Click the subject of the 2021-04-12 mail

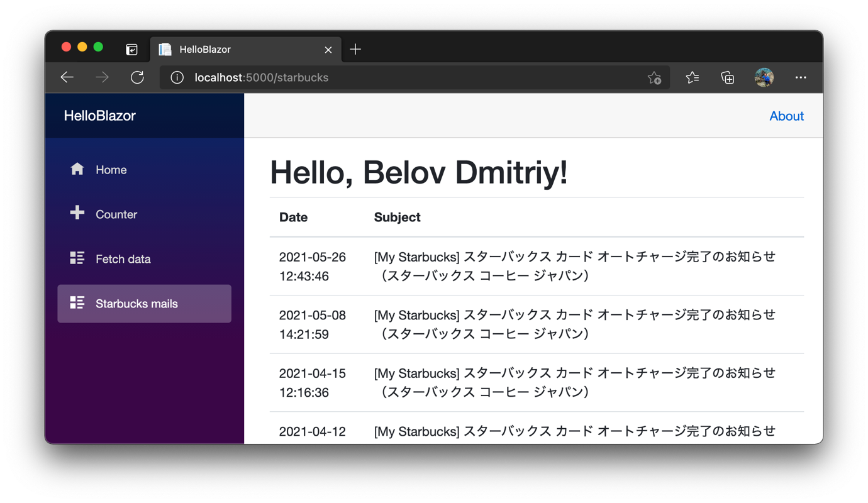pyautogui.click(x=575, y=431)
